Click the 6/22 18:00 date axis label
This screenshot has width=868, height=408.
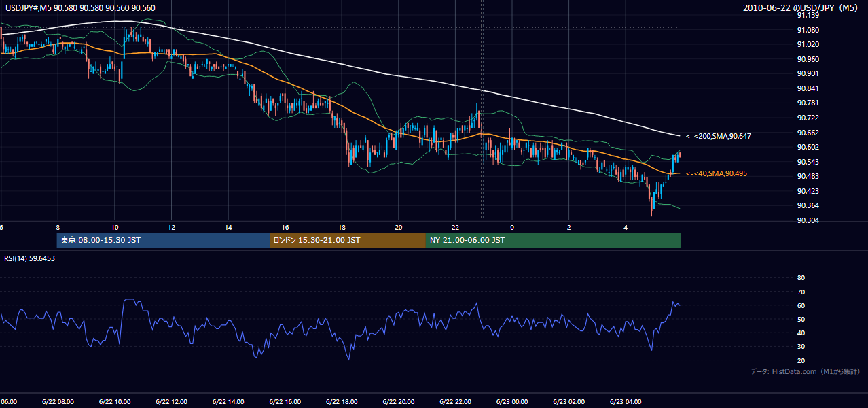pyautogui.click(x=342, y=402)
